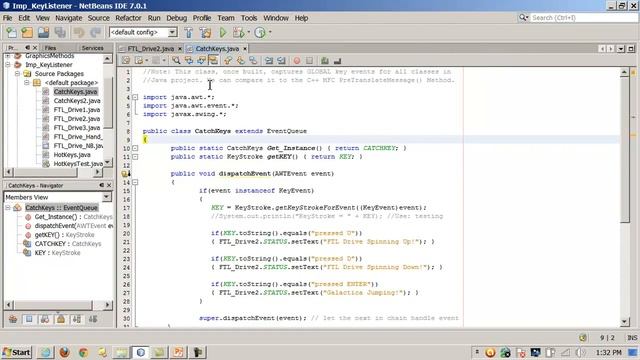Click the Save All toolbar icon
Viewport: 640px width, 360px height.
click(x=60, y=32)
